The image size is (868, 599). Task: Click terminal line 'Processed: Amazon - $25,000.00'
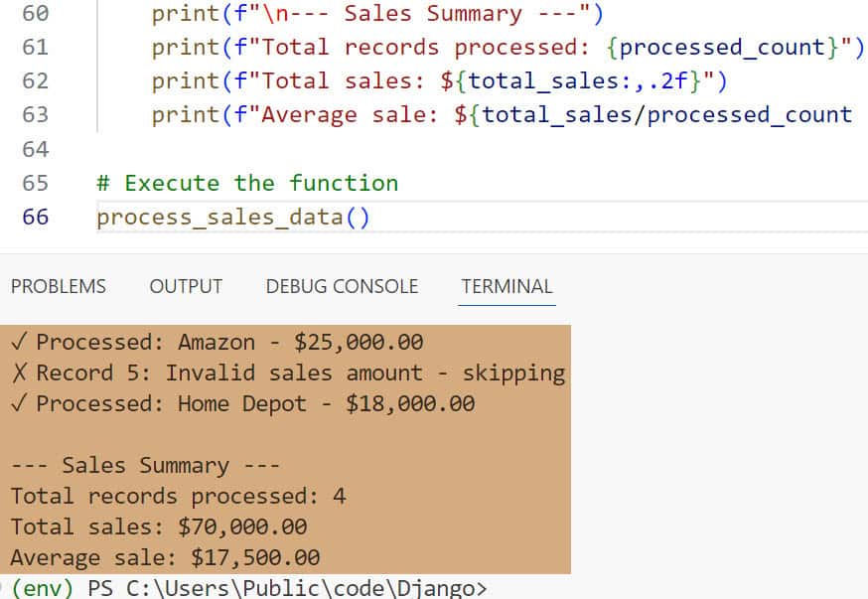217,342
